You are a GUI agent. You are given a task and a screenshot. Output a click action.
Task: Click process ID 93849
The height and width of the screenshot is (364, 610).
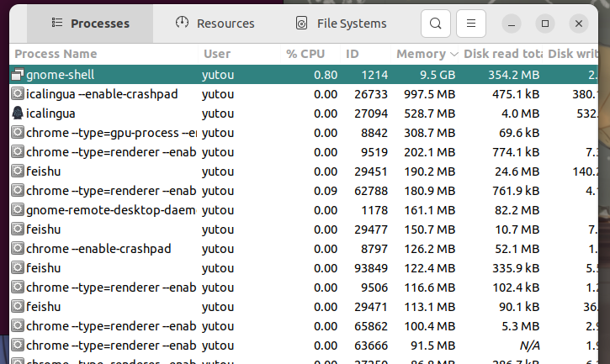point(371,268)
